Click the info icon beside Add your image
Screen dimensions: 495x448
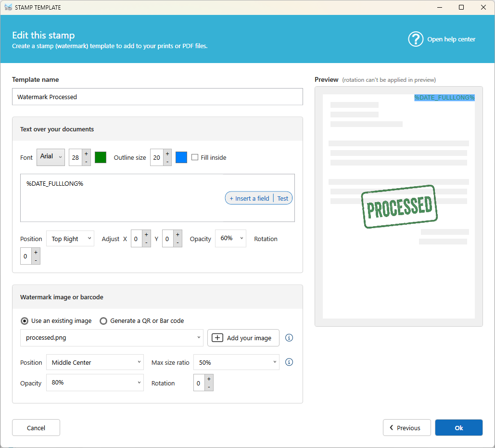click(x=289, y=338)
